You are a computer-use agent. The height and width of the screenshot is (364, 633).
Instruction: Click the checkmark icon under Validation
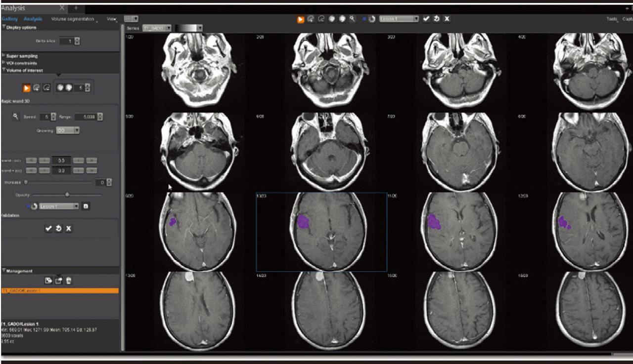point(48,229)
